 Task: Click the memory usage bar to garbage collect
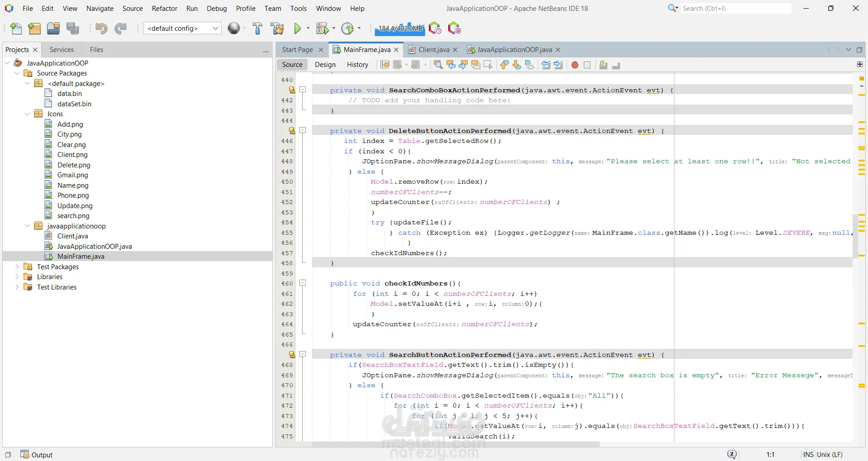pos(400,29)
